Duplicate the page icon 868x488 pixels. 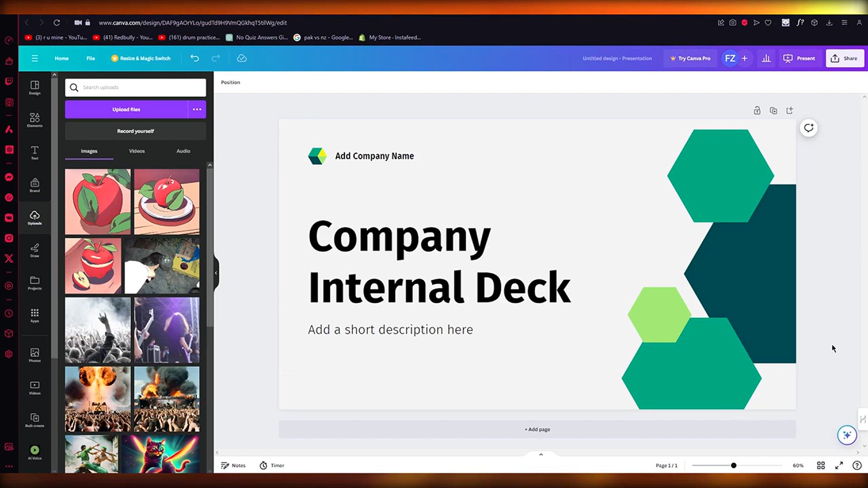[774, 111]
